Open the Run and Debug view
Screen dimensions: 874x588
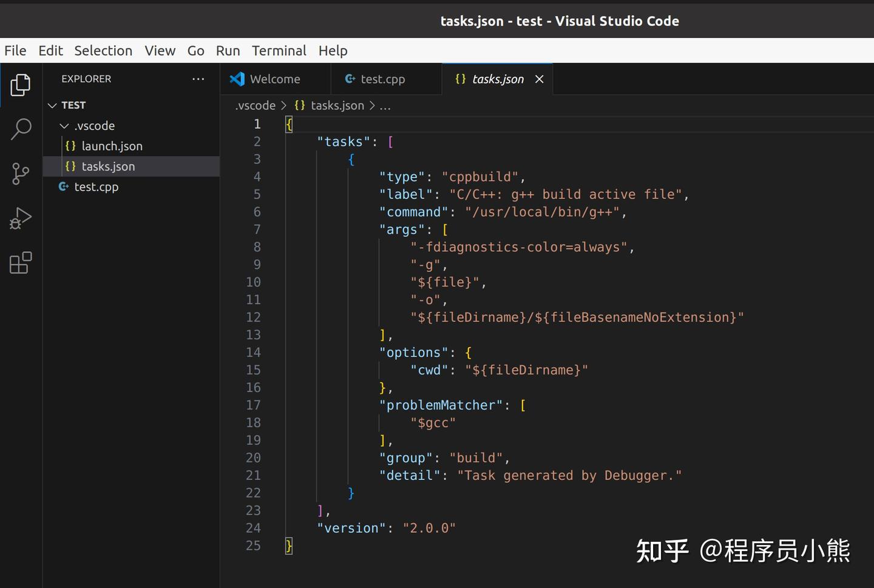click(x=20, y=218)
